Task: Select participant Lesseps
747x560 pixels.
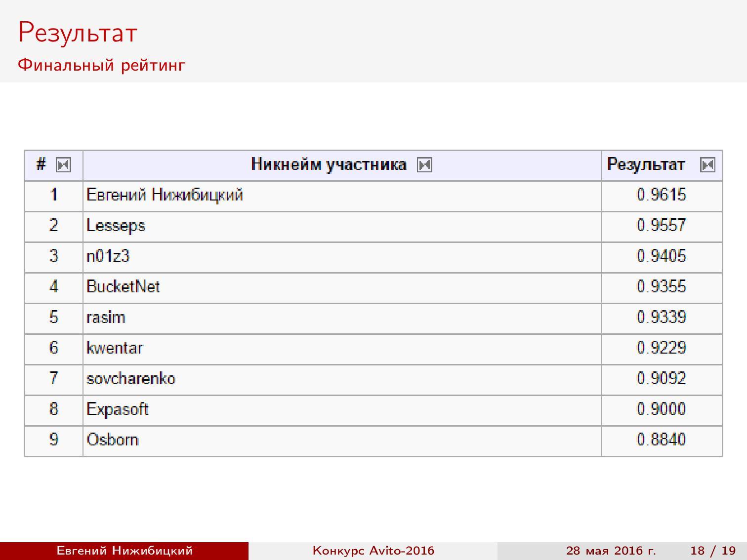Action: [116, 226]
